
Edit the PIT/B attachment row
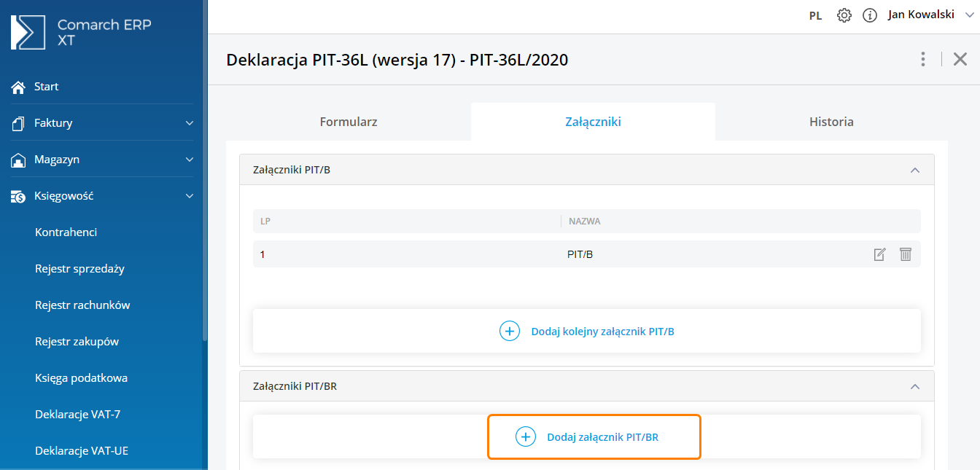click(x=880, y=254)
